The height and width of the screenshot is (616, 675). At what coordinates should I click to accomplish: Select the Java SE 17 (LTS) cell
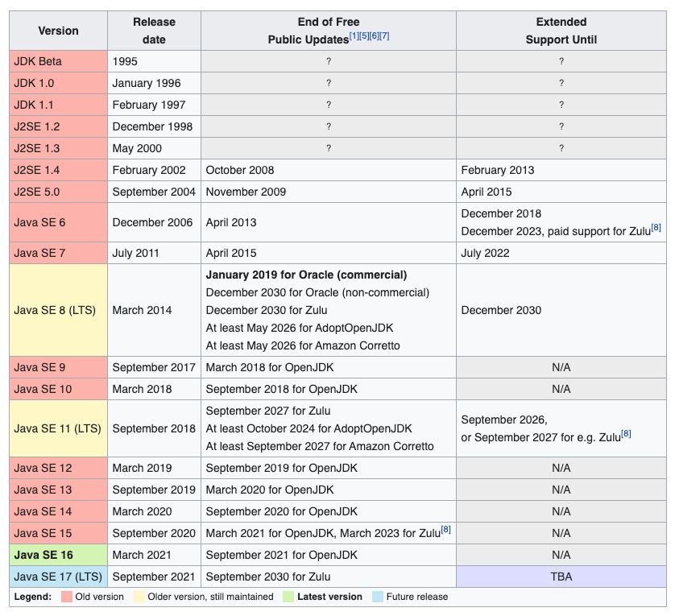point(59,577)
